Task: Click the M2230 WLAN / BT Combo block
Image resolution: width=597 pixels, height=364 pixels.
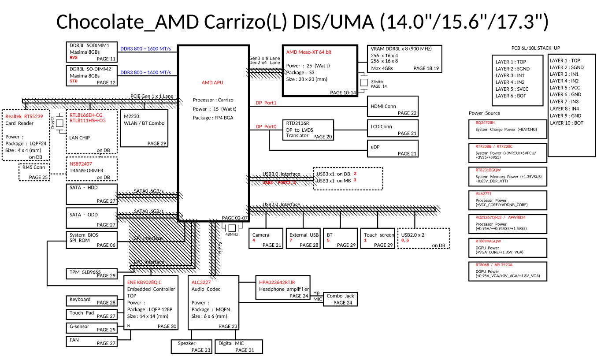Action: click(x=144, y=128)
